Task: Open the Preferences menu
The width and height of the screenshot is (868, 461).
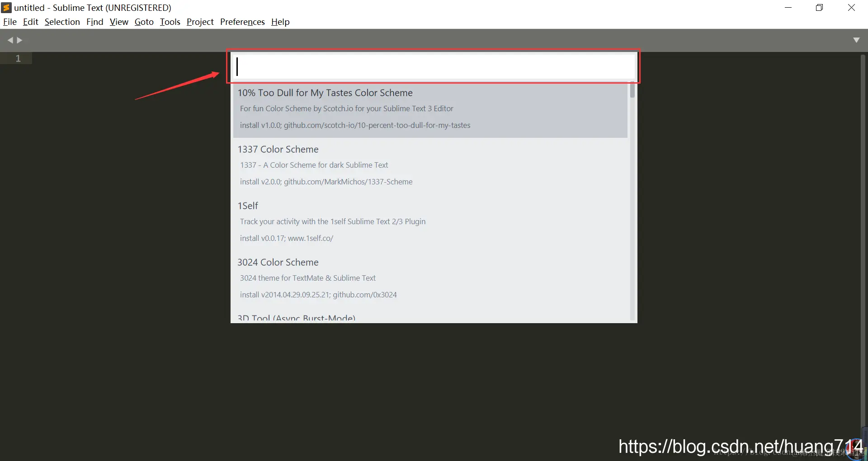Action: (242, 22)
